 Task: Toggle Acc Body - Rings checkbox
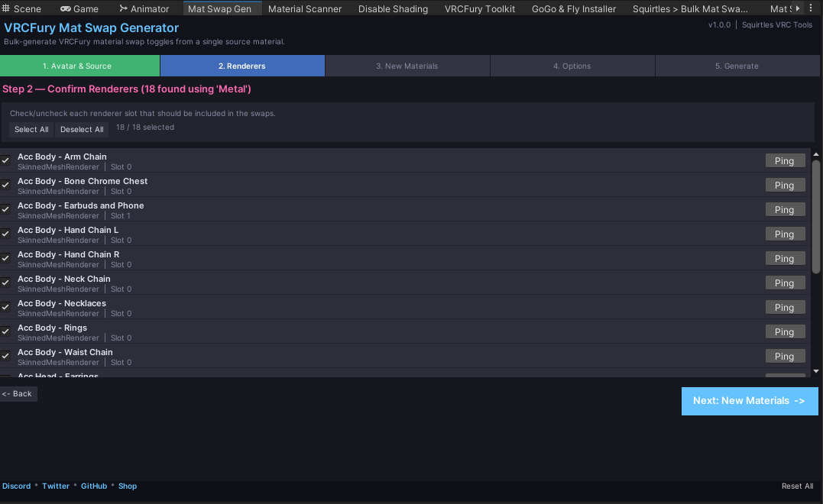[5, 331]
